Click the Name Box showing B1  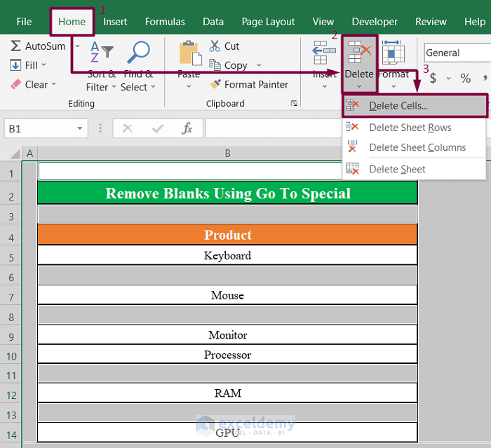(41, 128)
